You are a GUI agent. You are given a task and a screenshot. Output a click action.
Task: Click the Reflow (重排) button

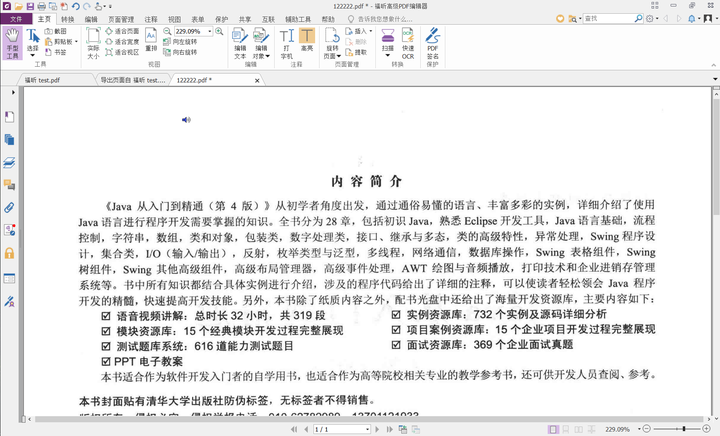(x=151, y=40)
